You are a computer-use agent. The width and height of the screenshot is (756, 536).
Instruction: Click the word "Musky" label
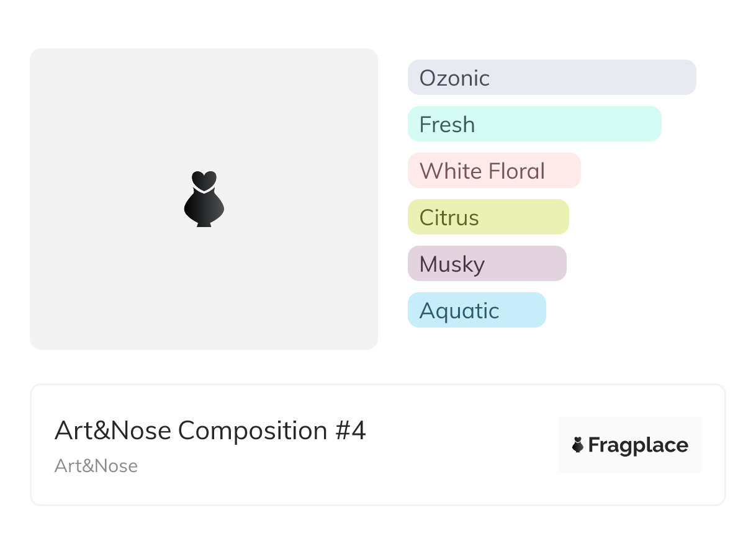[x=452, y=264]
